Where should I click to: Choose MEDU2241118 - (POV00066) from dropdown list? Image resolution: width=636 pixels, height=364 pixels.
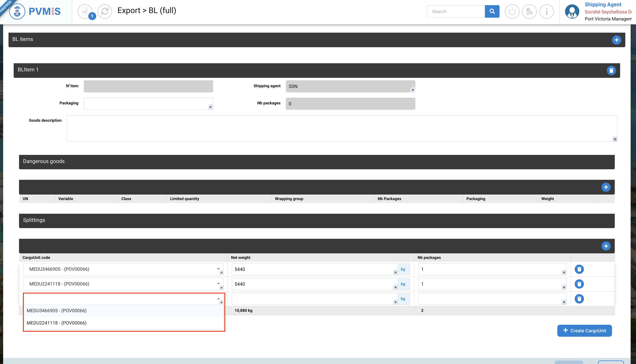click(57, 323)
